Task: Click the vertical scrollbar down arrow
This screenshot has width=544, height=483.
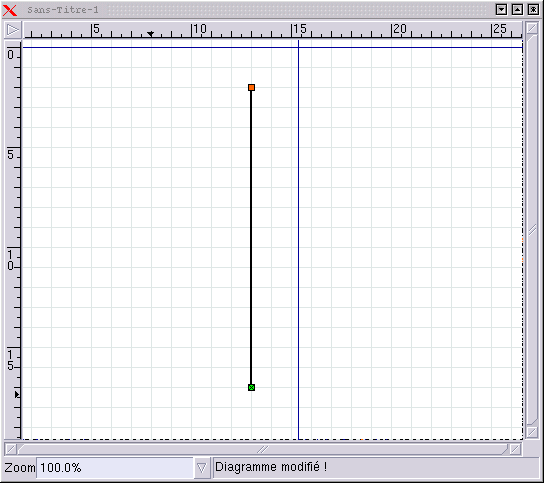Action: click(532, 432)
